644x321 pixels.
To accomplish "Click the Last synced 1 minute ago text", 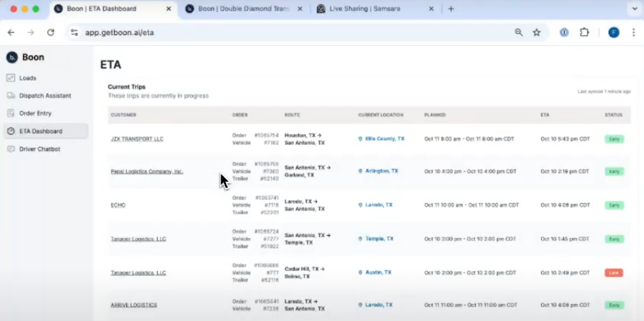I will pos(604,92).
